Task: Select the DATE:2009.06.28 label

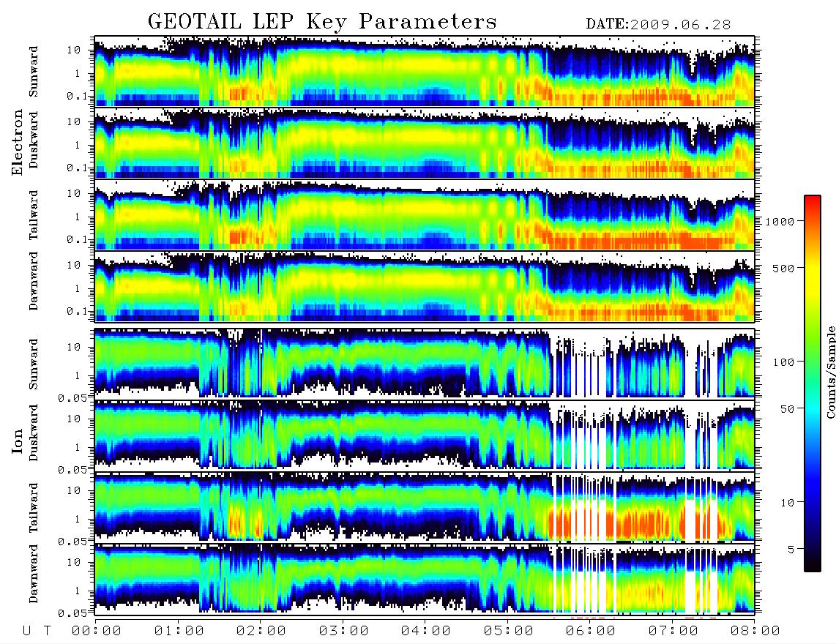Action: click(x=658, y=24)
